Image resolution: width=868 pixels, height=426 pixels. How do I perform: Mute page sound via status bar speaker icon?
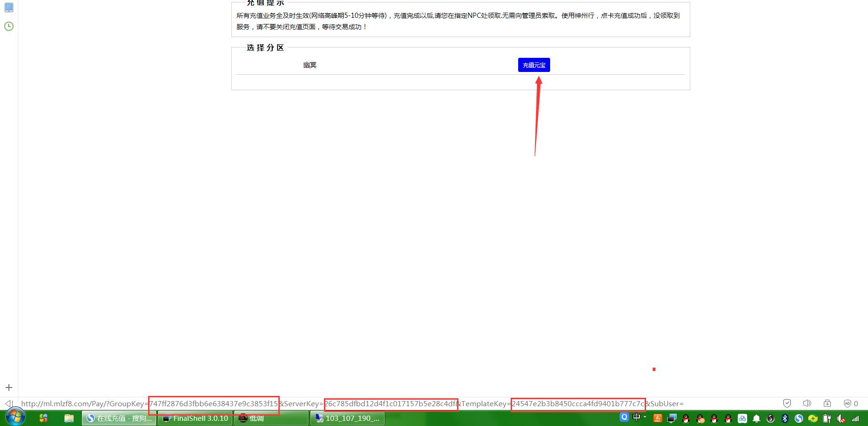(807, 403)
